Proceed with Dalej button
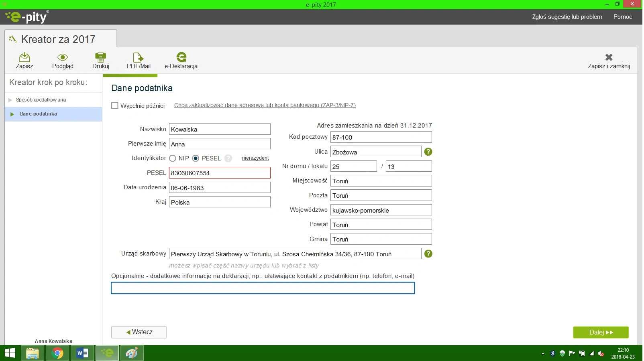 point(601,332)
